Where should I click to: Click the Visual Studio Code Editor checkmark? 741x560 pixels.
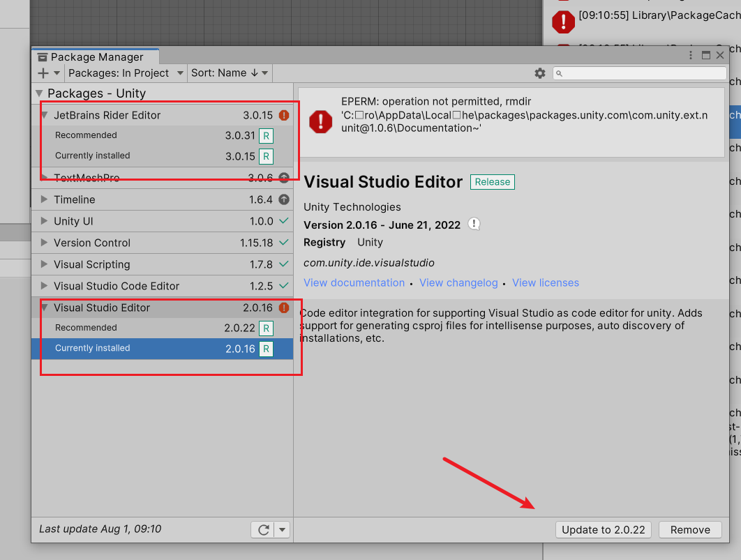(284, 286)
